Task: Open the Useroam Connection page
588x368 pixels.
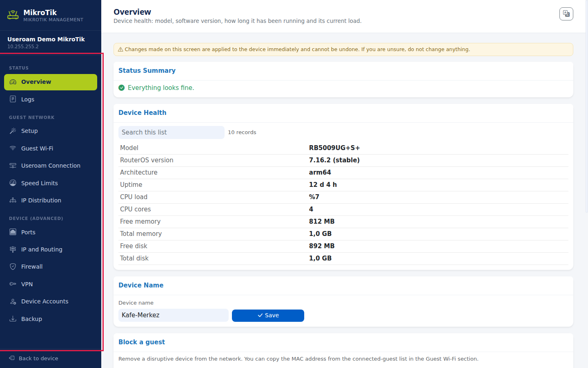Action: pyautogui.click(x=51, y=166)
